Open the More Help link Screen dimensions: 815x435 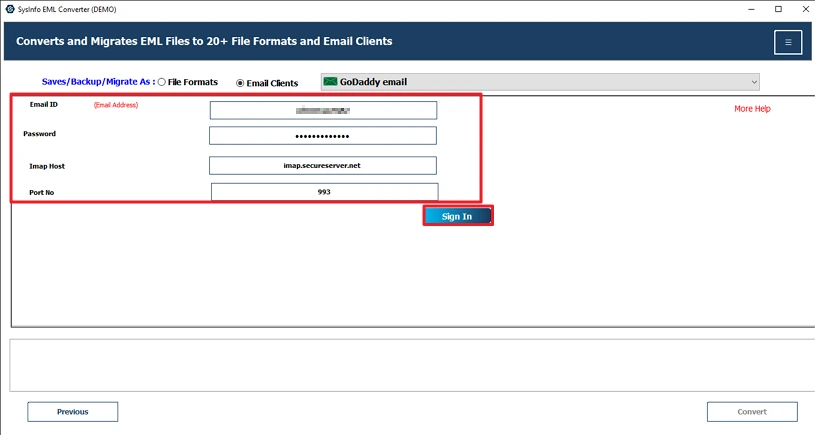point(752,109)
